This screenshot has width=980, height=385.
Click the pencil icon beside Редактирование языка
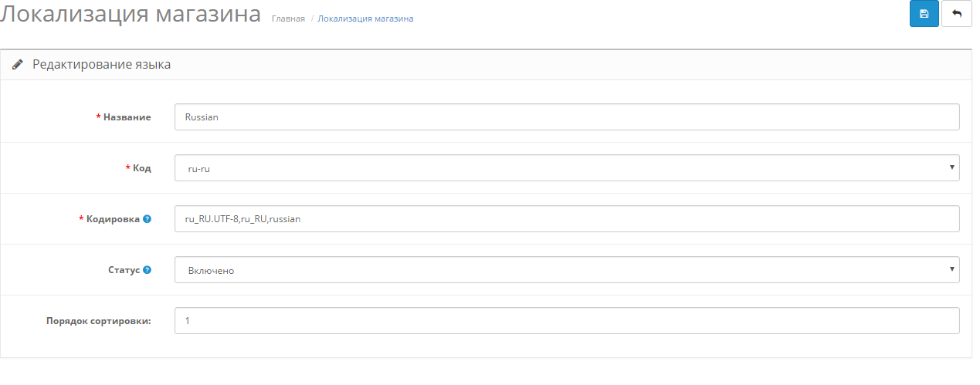pyautogui.click(x=18, y=65)
